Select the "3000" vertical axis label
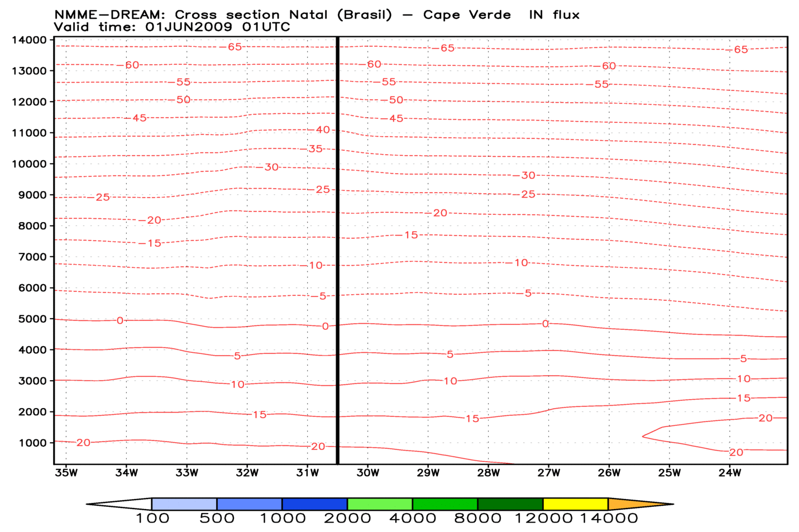 [x=33, y=381]
